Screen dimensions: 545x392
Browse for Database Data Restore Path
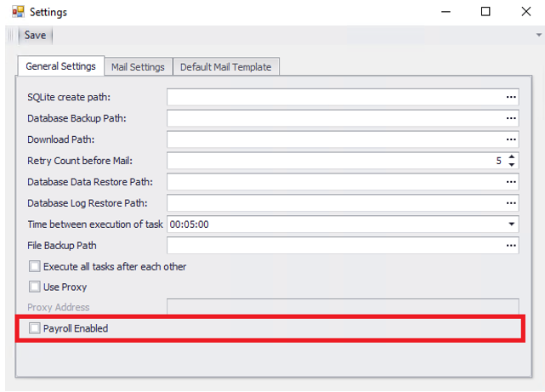pyautogui.click(x=511, y=182)
